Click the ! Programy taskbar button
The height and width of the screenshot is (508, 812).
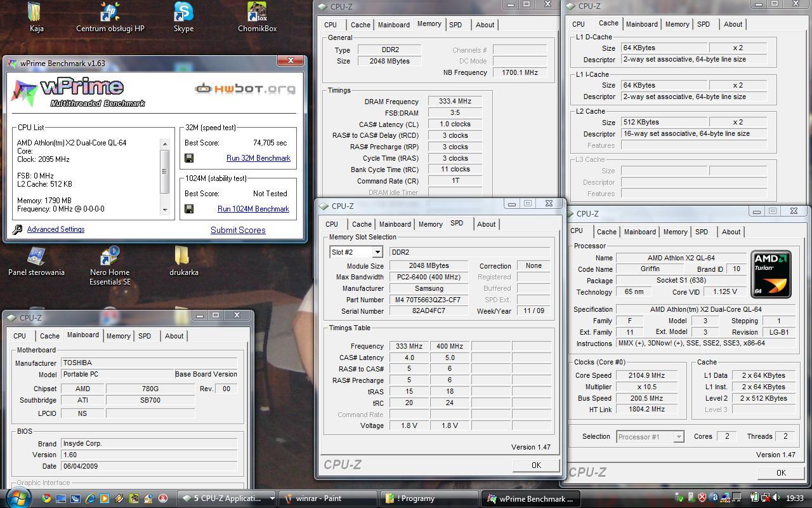click(x=429, y=498)
